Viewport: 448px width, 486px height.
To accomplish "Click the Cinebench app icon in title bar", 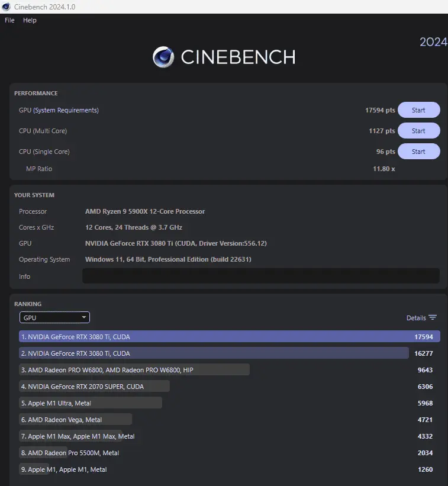I will click(5, 7).
